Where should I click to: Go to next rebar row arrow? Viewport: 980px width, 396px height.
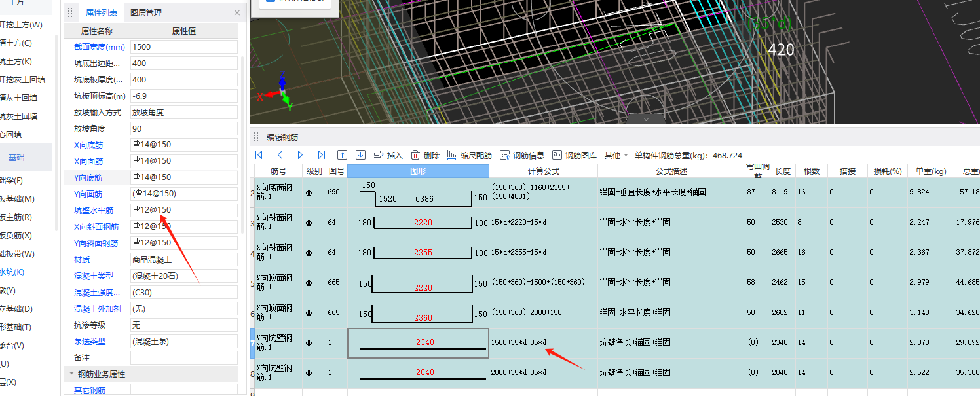click(x=300, y=155)
